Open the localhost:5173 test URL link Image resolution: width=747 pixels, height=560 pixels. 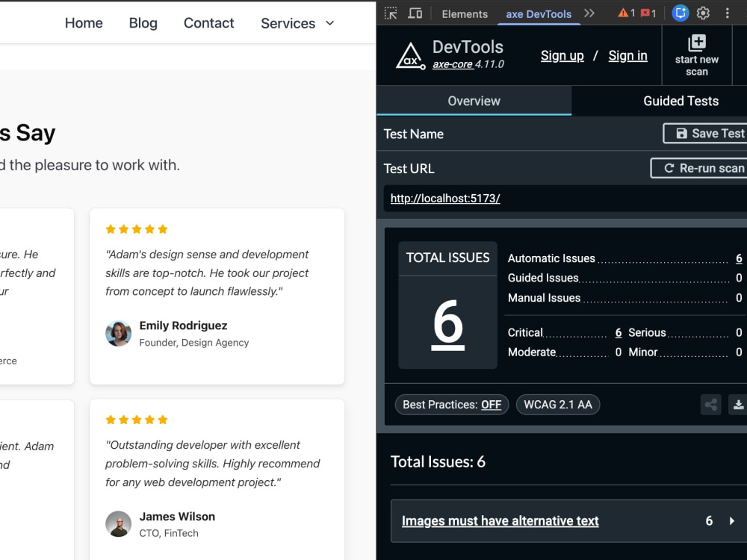[x=445, y=198]
